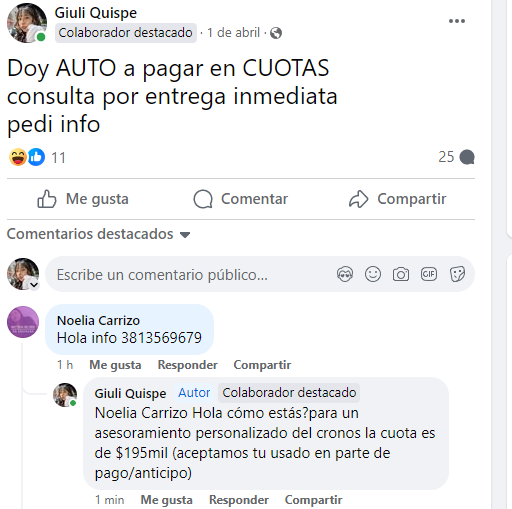Expand the Comentarios destacados sort dropdown
Viewport: 512px width, 509px height.
[99, 234]
